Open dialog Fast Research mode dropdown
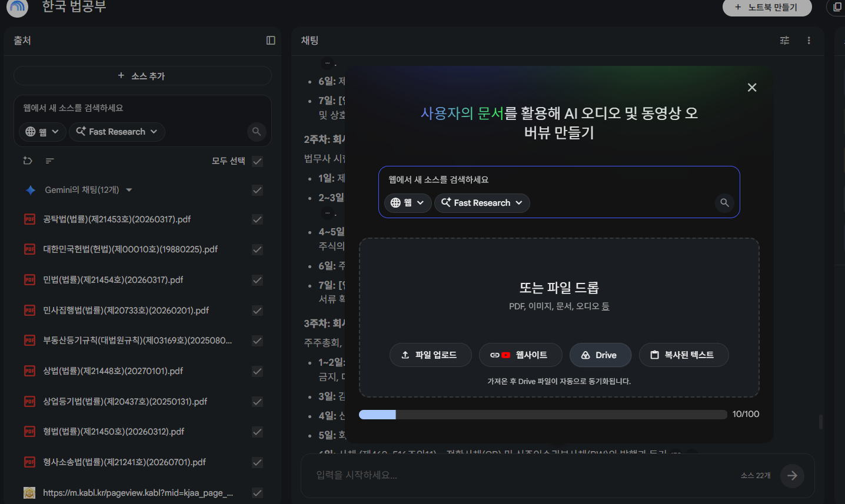Image resolution: width=845 pixels, height=504 pixels. (x=482, y=203)
